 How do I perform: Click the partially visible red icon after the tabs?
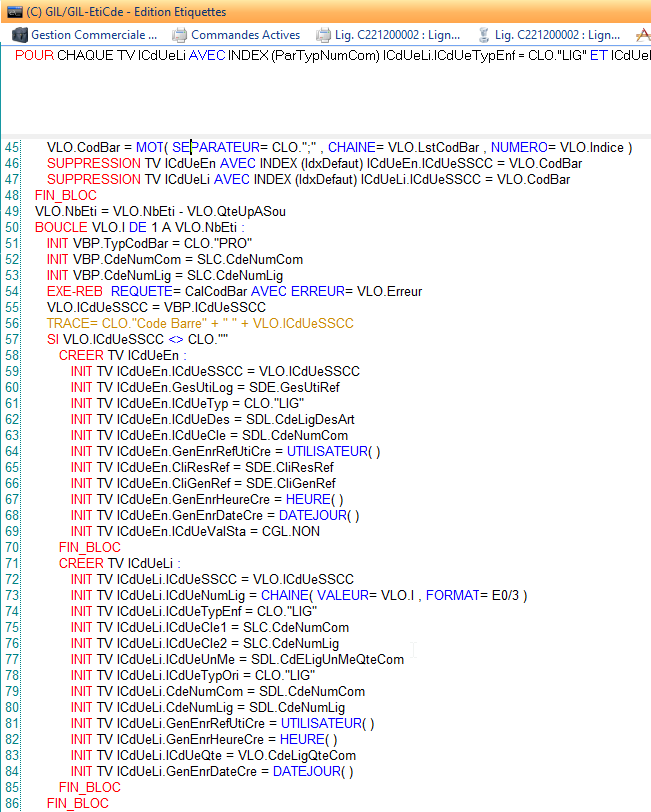point(643,35)
